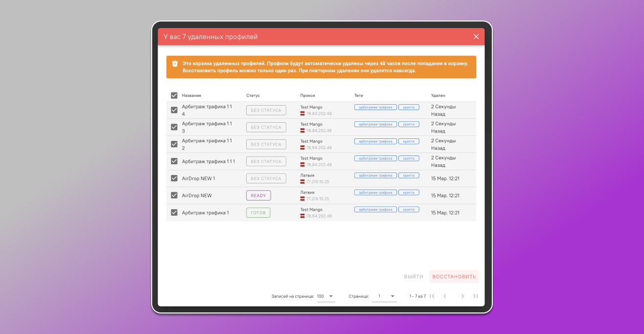The image size is (644, 334).
Task: Open the records per page dropdown
Action: (x=326, y=296)
